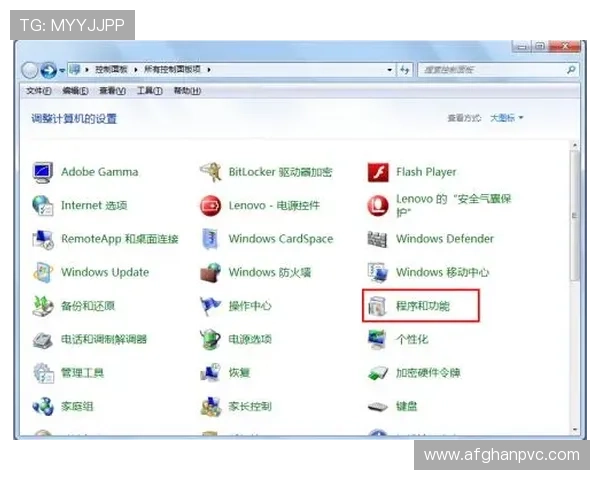Click the Windows Update text link
Screen dimensions: 600x480
point(105,272)
